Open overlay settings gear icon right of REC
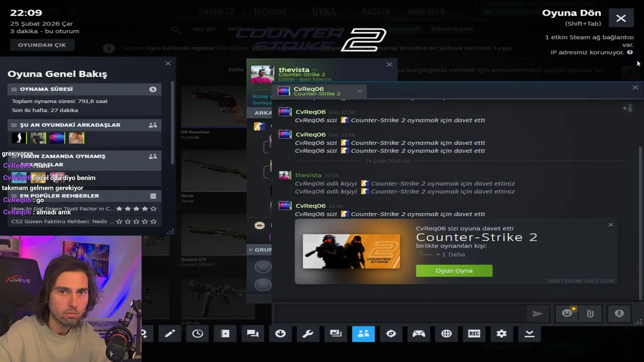This screenshot has height=362, width=644. [x=502, y=334]
